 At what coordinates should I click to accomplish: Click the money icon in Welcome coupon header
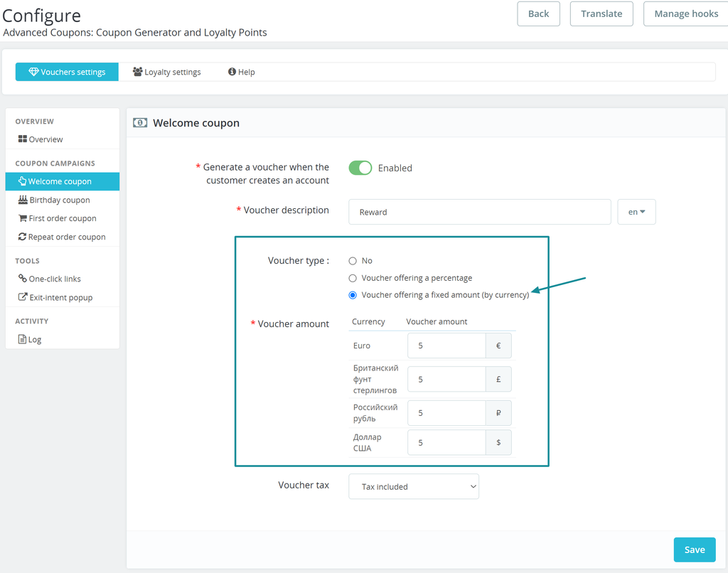[x=140, y=122]
